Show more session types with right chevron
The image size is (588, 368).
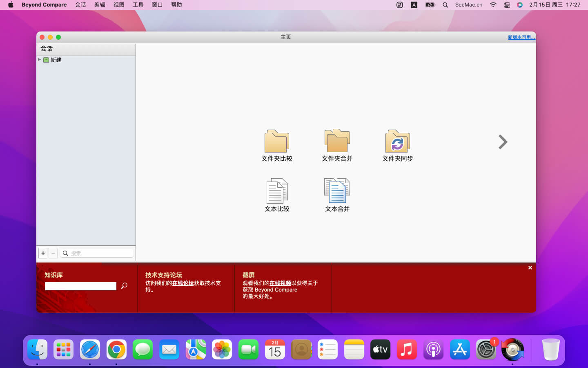coord(503,142)
